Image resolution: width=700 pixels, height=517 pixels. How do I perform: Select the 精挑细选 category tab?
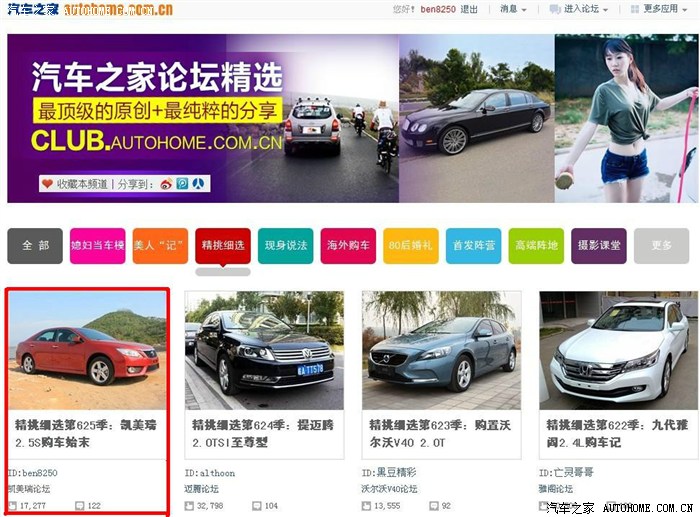tap(222, 245)
